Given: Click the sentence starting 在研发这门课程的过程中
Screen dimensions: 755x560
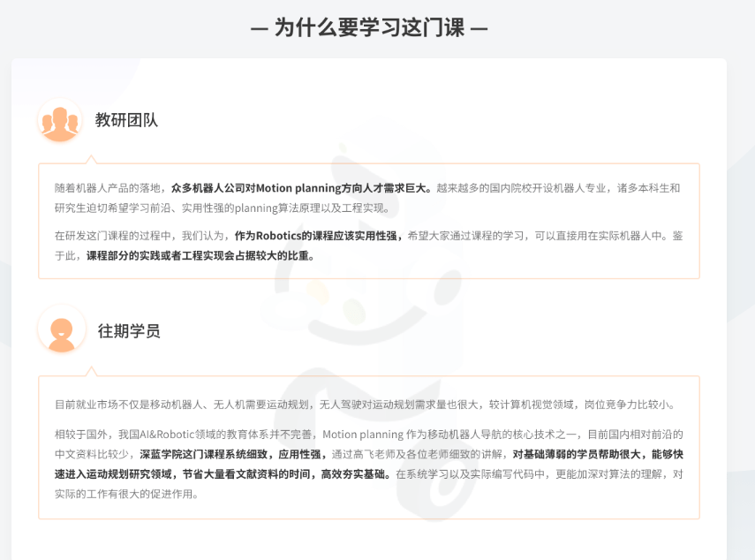Looking at the screenshot, I should pos(140,236).
